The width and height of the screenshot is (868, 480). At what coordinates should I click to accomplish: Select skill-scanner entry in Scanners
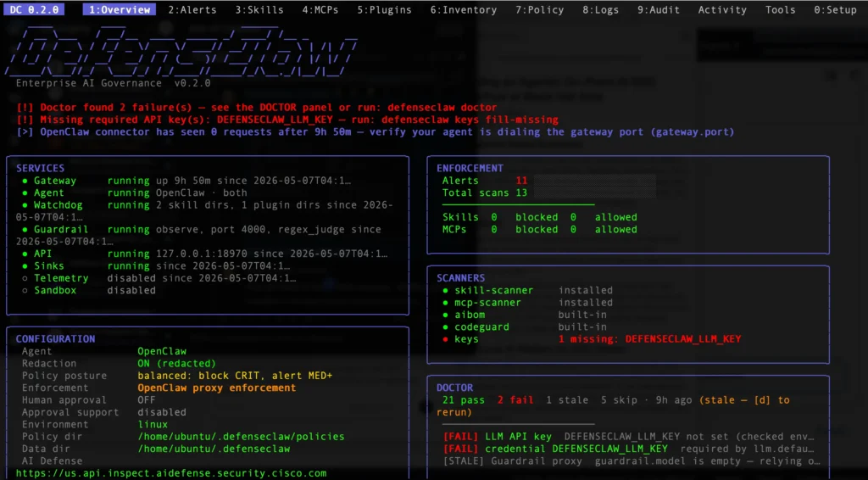[x=494, y=290]
